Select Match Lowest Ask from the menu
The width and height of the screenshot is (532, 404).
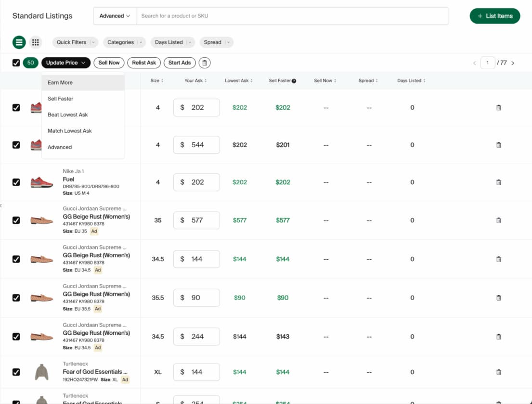69,130
